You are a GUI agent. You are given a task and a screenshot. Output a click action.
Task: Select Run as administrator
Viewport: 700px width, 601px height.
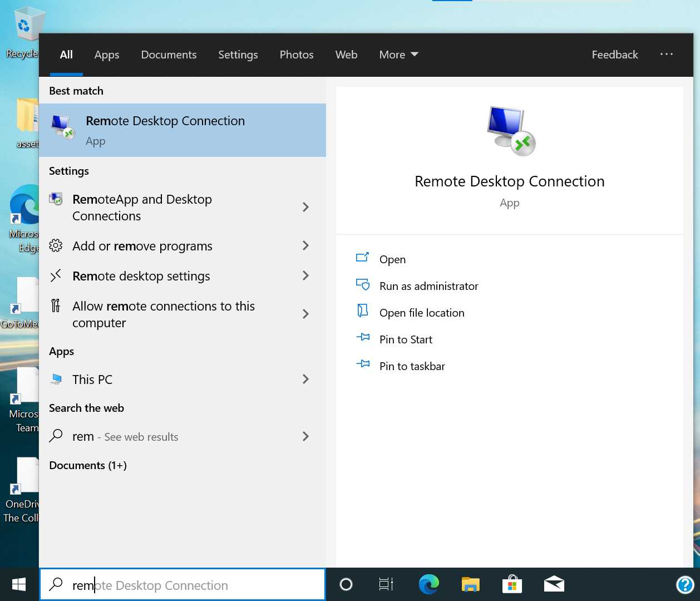point(428,286)
